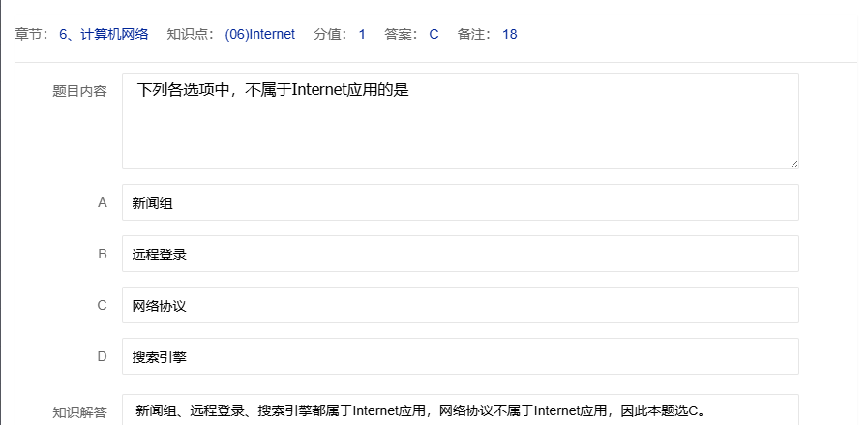The image size is (868, 425).
Task: Click option A field containing 新闻组
Action: (x=460, y=202)
